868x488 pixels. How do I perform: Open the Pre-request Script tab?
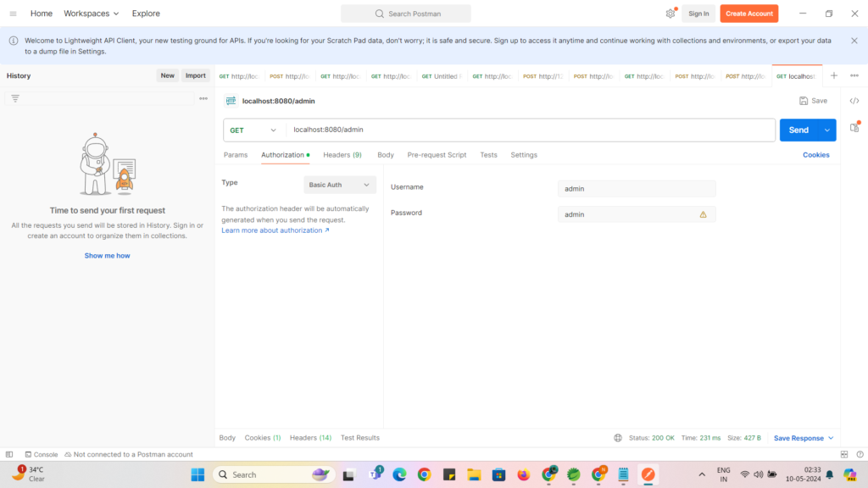point(437,155)
